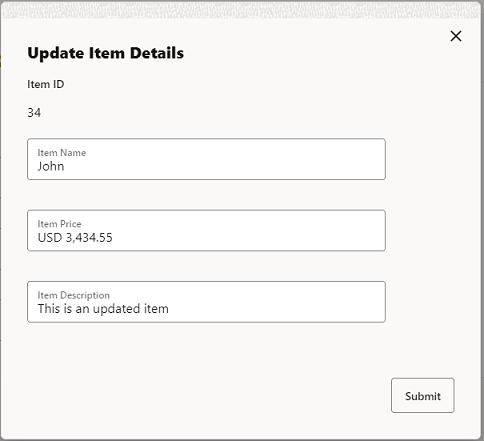Close the Update Item Details dialog
The image size is (484, 441).
click(x=456, y=36)
